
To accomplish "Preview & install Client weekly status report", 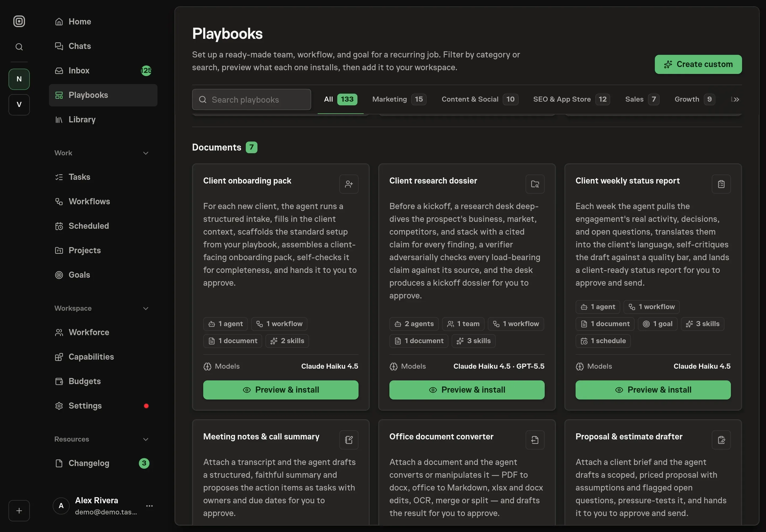I will click(653, 390).
